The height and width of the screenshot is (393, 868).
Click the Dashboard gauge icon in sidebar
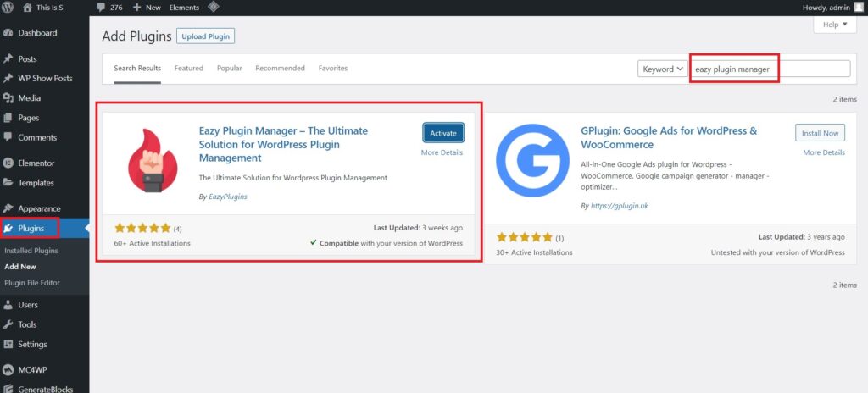pyautogui.click(x=8, y=33)
